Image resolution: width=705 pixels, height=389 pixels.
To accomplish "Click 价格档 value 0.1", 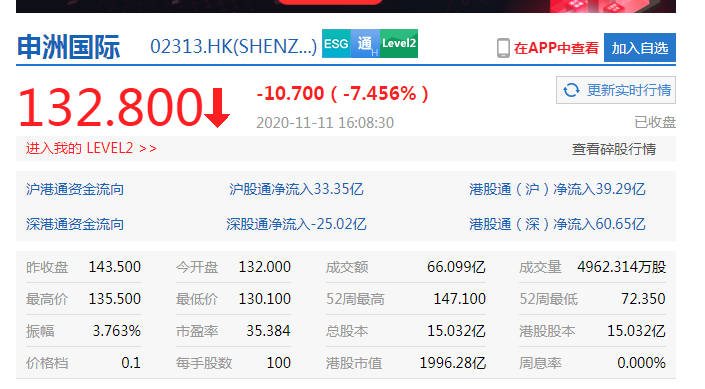I will (131, 363).
